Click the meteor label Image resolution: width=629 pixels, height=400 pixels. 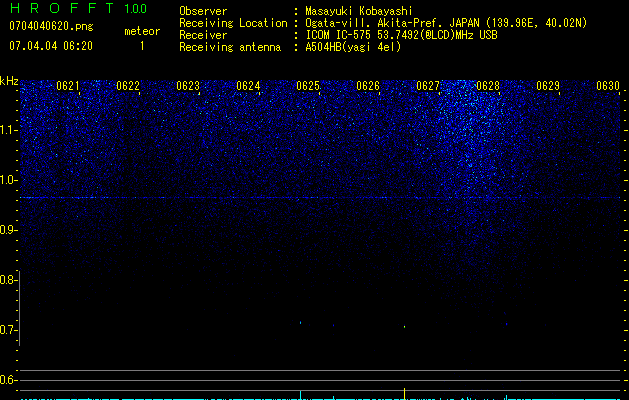pos(142,31)
